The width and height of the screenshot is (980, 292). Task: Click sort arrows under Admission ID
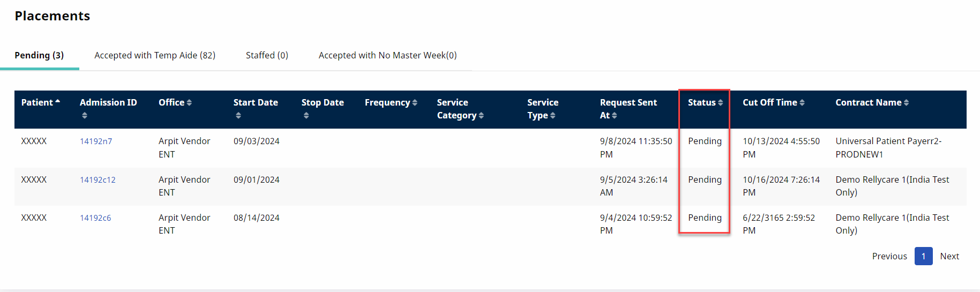click(x=85, y=116)
